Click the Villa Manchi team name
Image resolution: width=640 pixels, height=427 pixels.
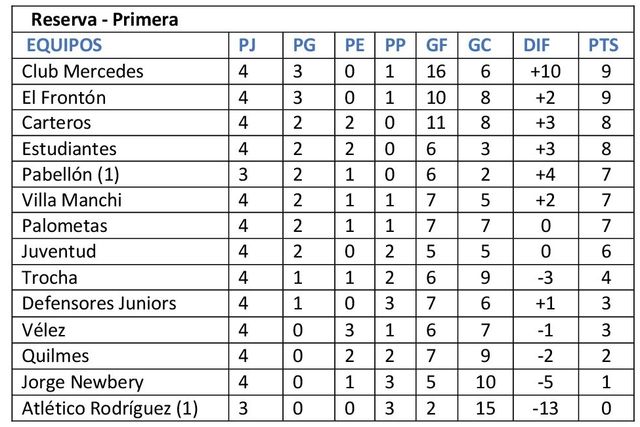(70, 200)
